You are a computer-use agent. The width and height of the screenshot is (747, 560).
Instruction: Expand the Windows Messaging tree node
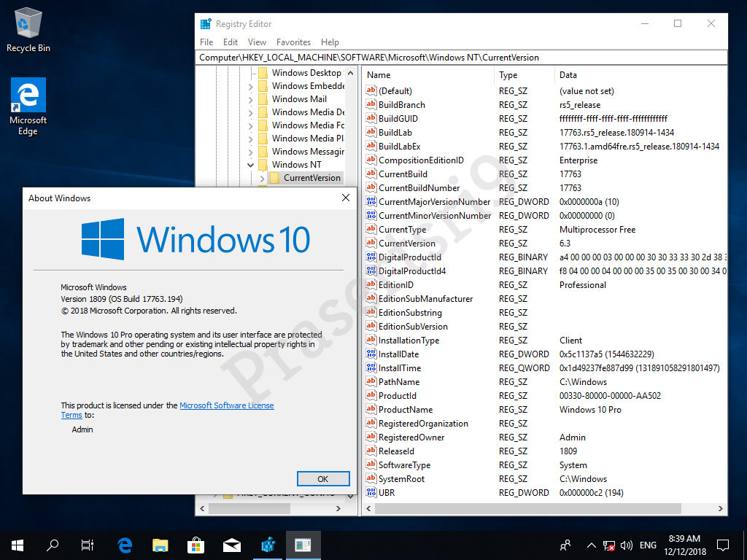(x=251, y=152)
